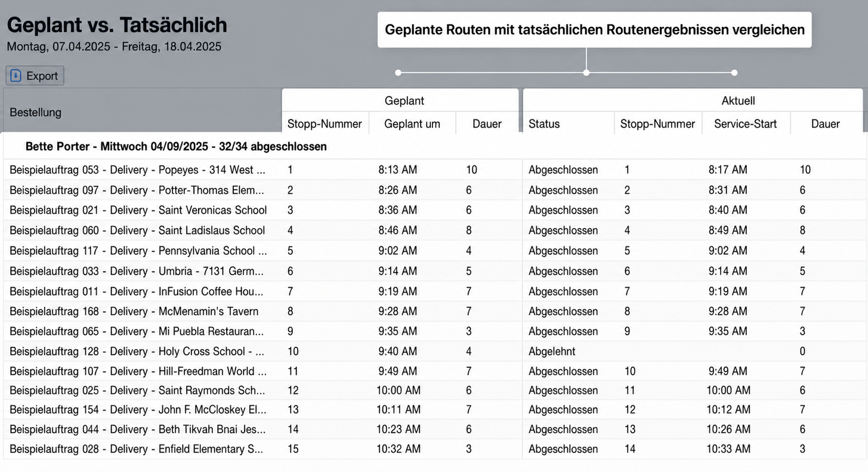Image resolution: width=868 pixels, height=472 pixels.
Task: Select Beispielauftrag 128 Holy Cross School
Action: pyautogui.click(x=138, y=351)
